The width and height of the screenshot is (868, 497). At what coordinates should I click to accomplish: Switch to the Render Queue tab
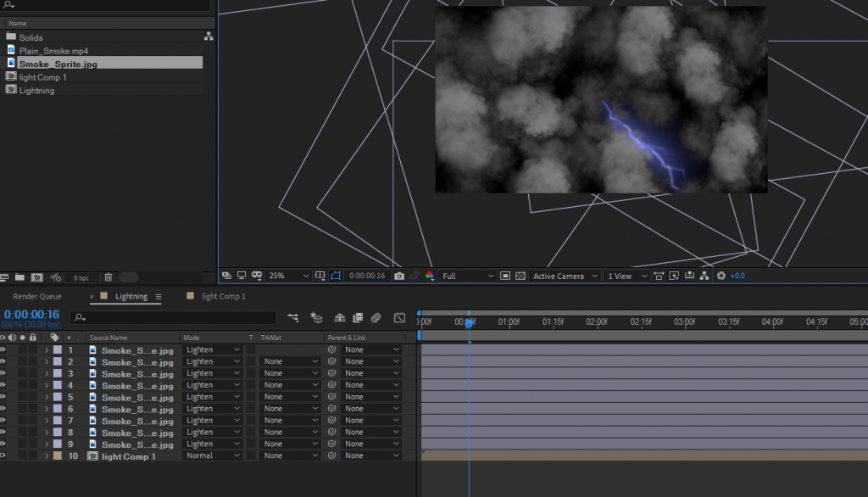tap(37, 297)
